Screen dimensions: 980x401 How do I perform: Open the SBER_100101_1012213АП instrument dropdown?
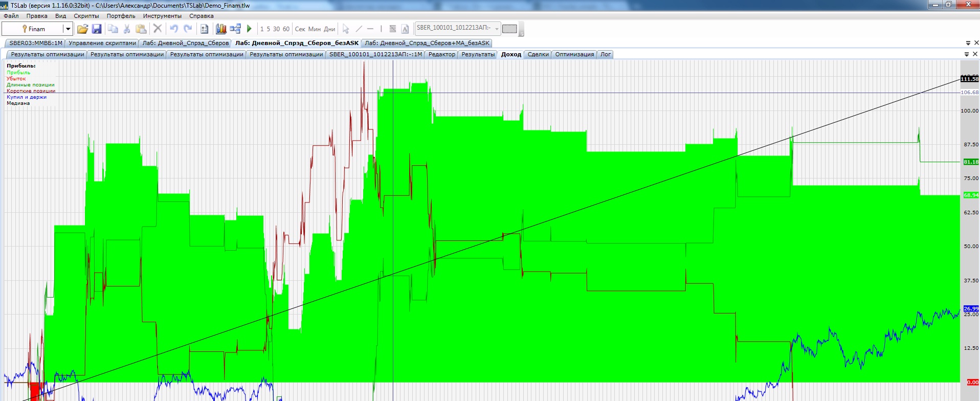pos(497,29)
